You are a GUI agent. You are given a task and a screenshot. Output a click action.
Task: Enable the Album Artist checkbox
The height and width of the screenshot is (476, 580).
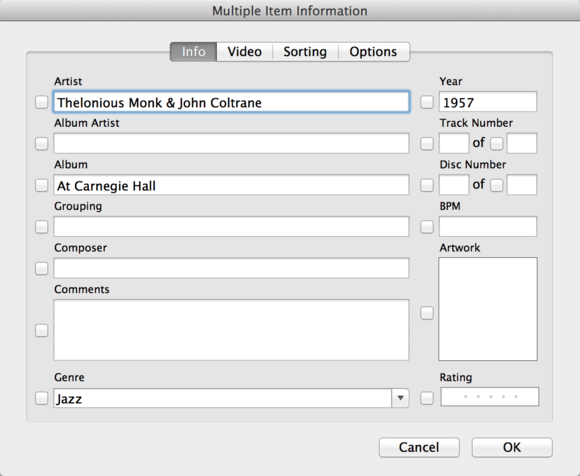[x=41, y=144]
